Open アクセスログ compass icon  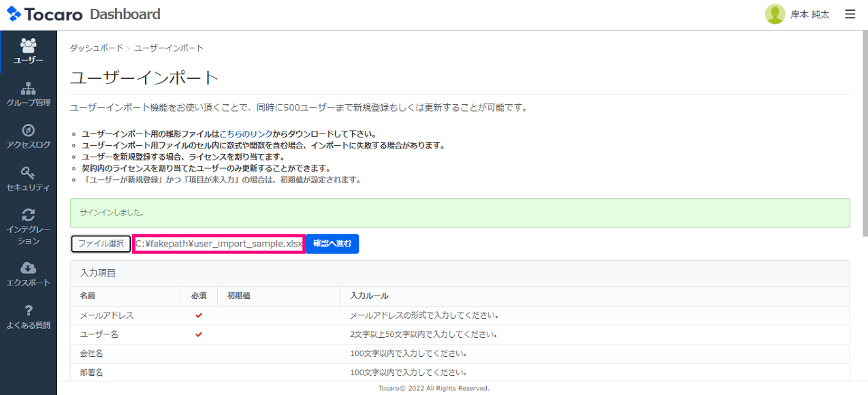pyautogui.click(x=29, y=131)
